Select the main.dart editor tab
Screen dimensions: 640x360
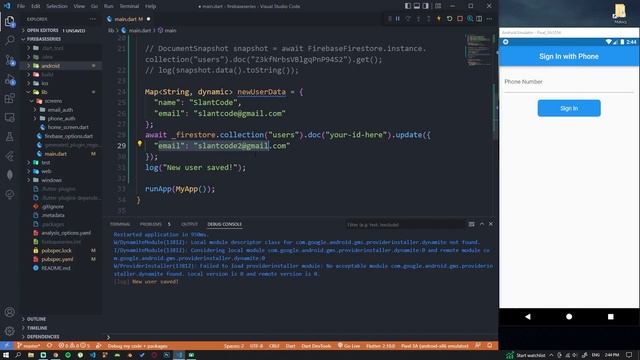tap(128, 19)
